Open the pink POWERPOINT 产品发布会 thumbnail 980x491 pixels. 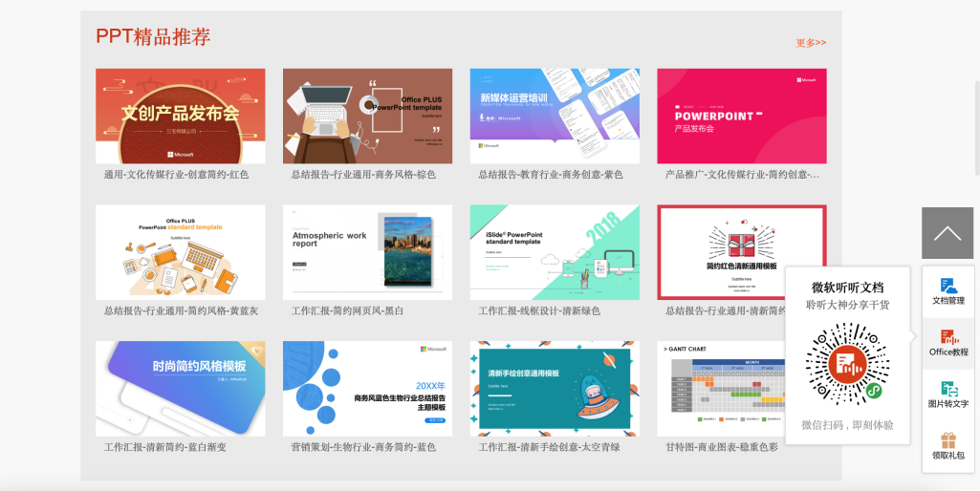coord(742,117)
